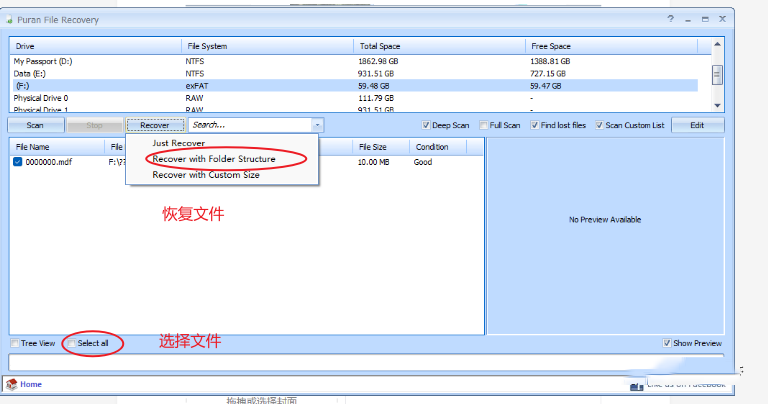Click the Home link
The height and width of the screenshot is (404, 768).
click(x=31, y=384)
